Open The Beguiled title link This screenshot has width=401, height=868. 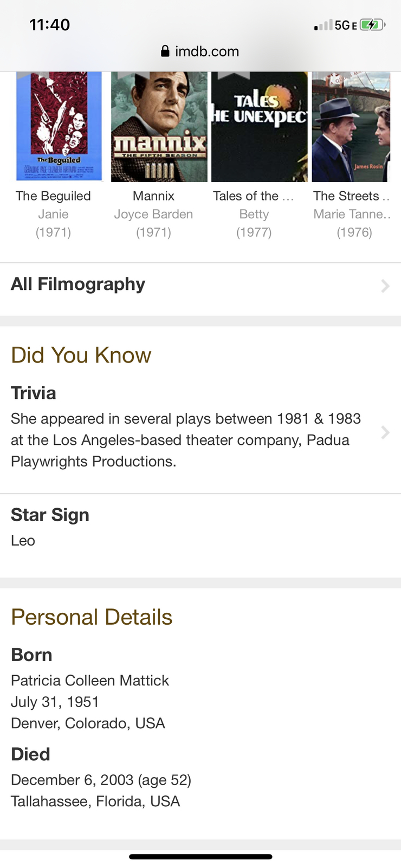pyautogui.click(x=53, y=196)
